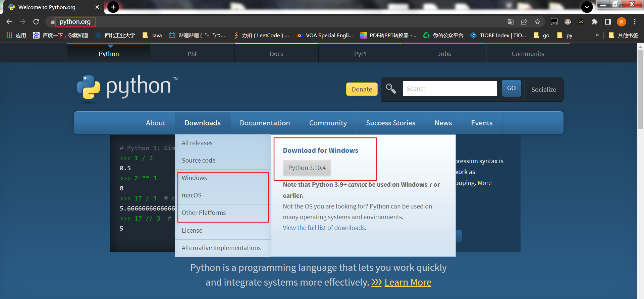The width and height of the screenshot is (644, 299).
Task: Reload the python.org page
Action: click(x=36, y=22)
